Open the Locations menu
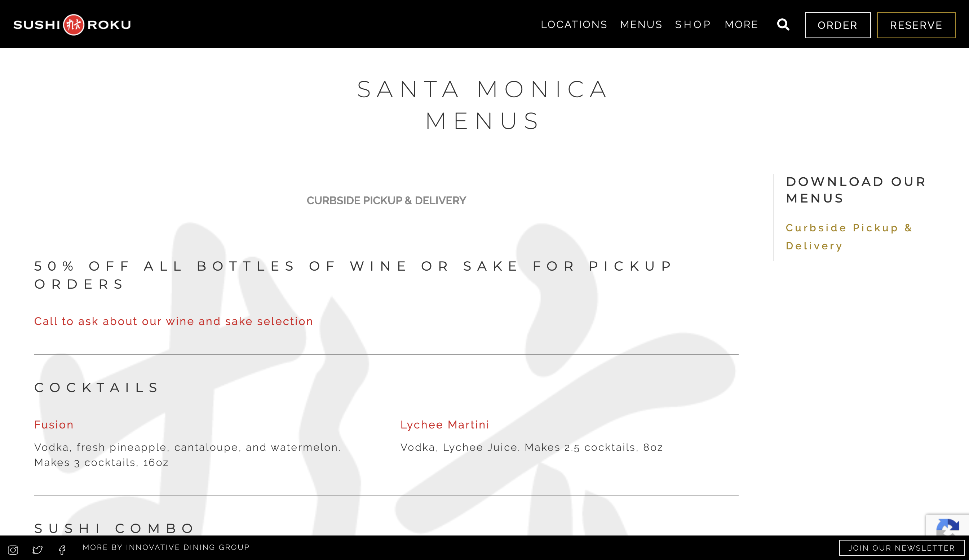Viewport: 969px width, 560px height. click(x=574, y=25)
